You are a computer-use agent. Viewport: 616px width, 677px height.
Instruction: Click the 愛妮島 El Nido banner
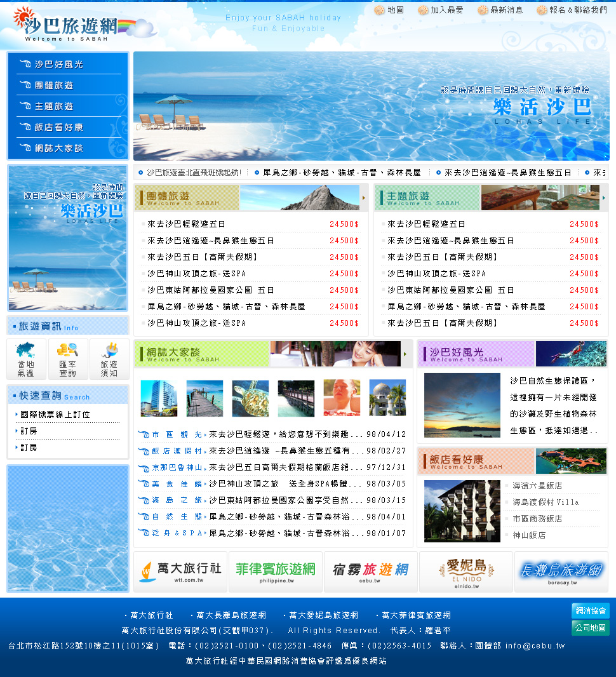(465, 572)
